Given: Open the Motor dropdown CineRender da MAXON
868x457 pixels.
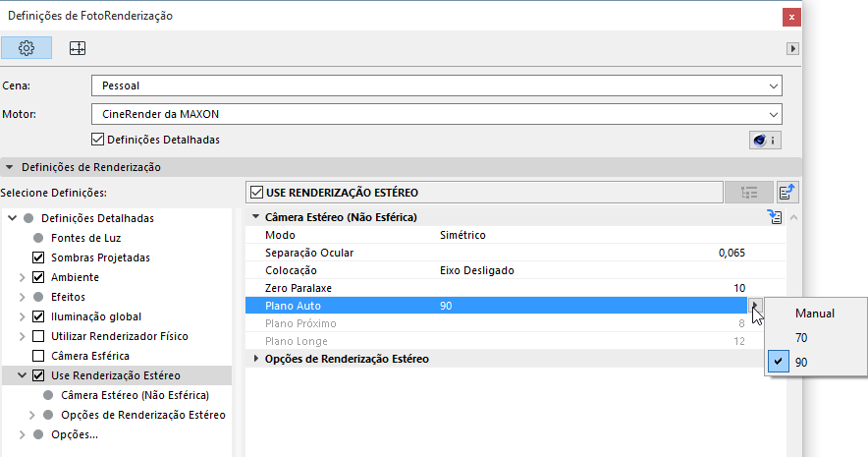Looking at the screenshot, I should click(x=436, y=114).
